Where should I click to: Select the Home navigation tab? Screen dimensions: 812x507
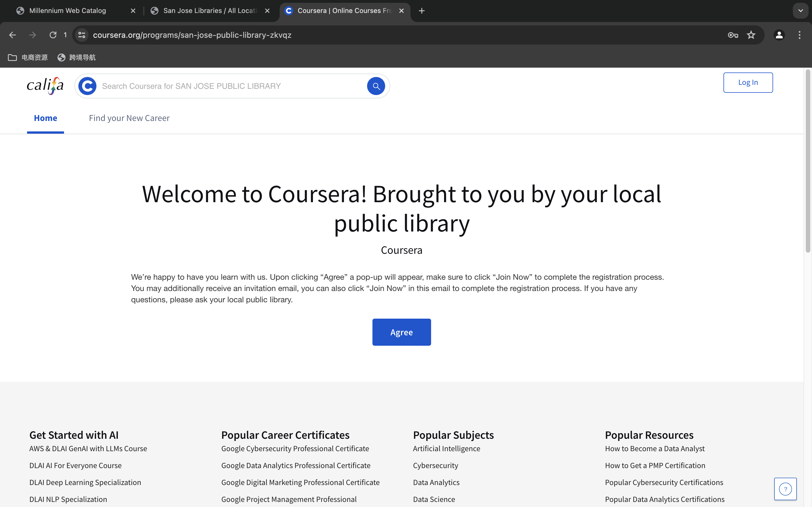[46, 118]
